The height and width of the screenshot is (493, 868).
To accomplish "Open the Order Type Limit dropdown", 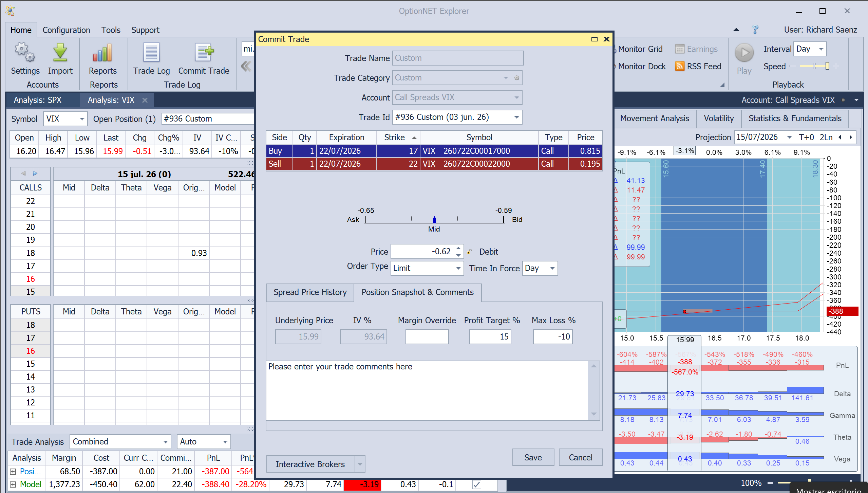I will pyautogui.click(x=458, y=268).
